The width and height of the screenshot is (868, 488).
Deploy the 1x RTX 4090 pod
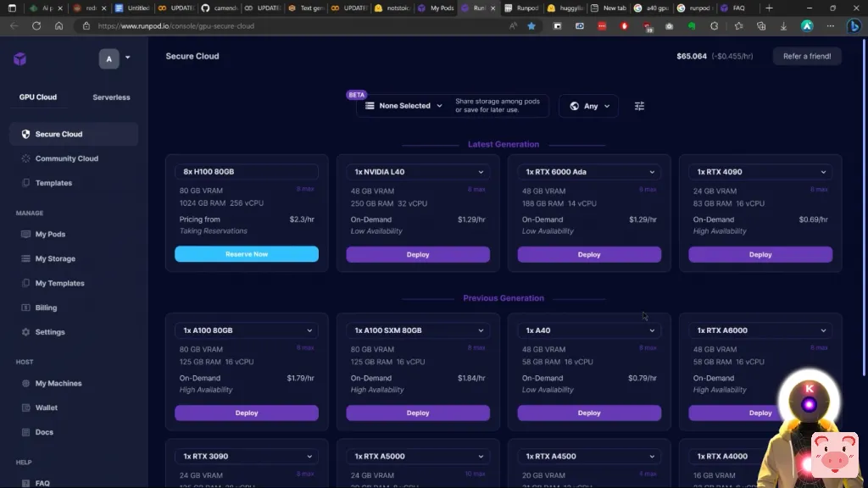click(x=760, y=254)
